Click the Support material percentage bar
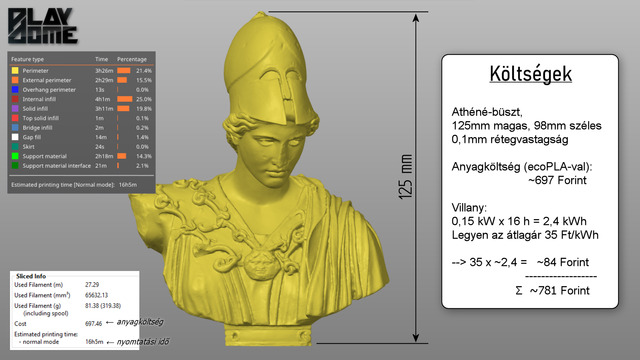Screen dimensions: 640x360 (x=122, y=156)
